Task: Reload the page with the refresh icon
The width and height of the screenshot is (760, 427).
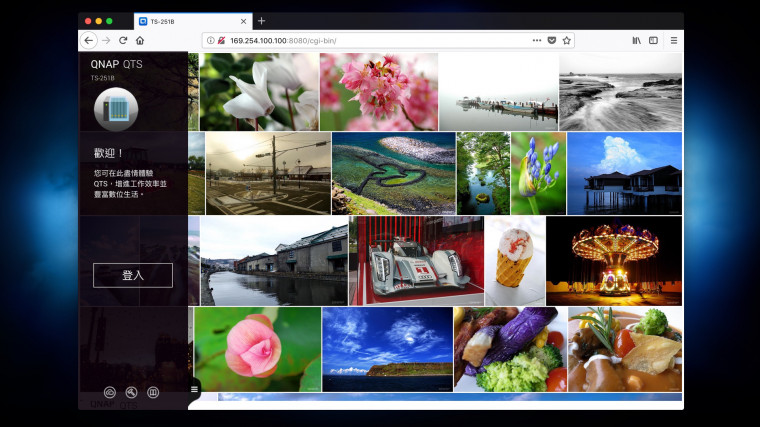Action: coord(123,40)
